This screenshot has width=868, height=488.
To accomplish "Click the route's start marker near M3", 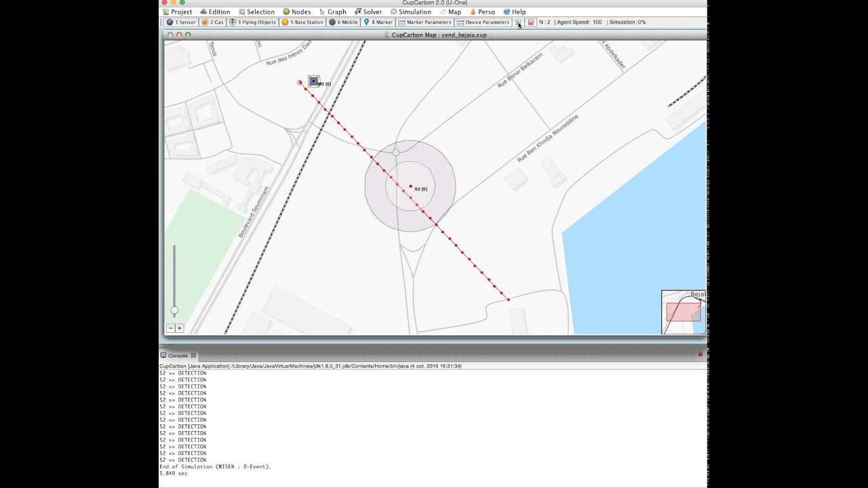I will [300, 83].
